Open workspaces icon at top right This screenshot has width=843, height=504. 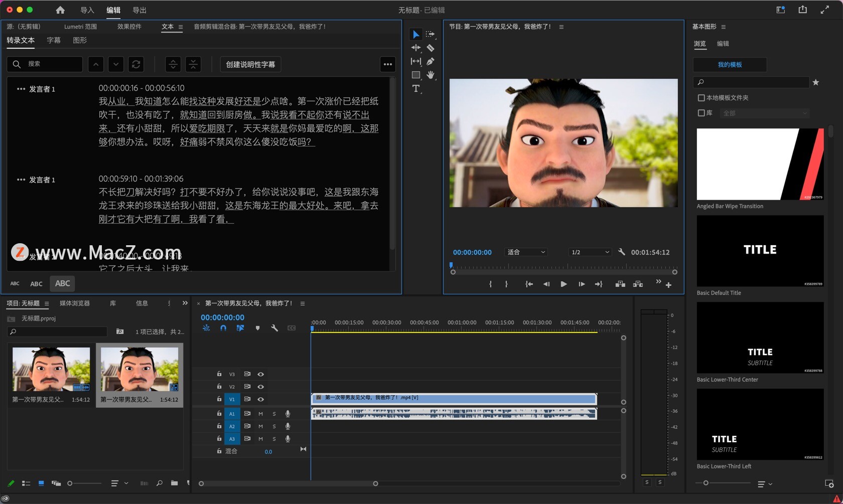click(x=780, y=10)
